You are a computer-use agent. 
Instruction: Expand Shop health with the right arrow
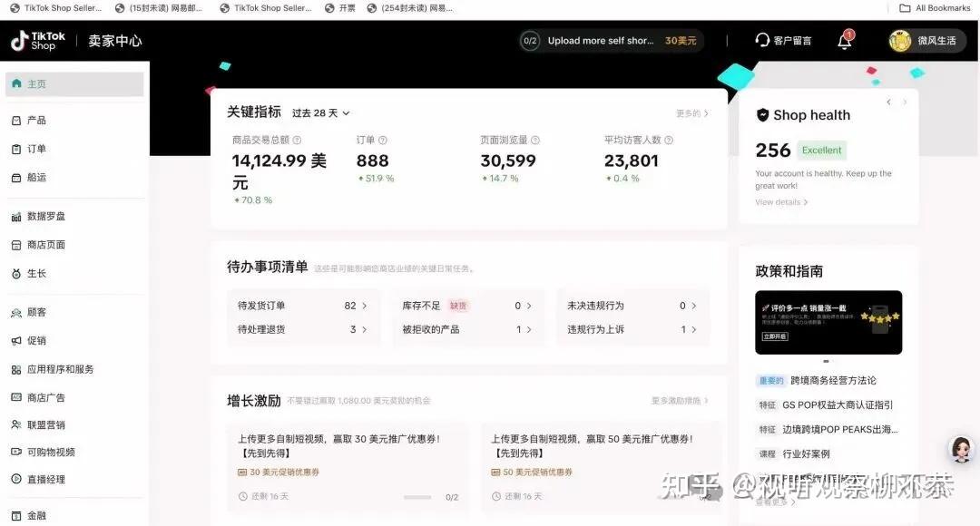[905, 102]
